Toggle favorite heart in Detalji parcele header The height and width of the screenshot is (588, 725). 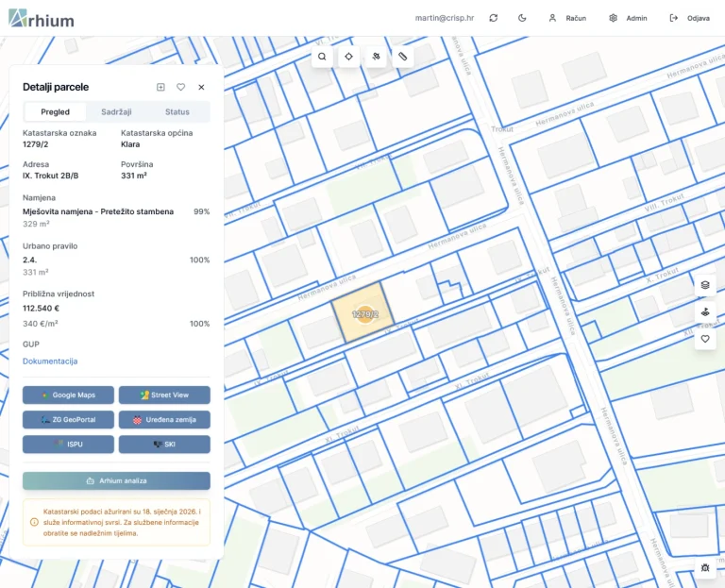pyautogui.click(x=180, y=87)
